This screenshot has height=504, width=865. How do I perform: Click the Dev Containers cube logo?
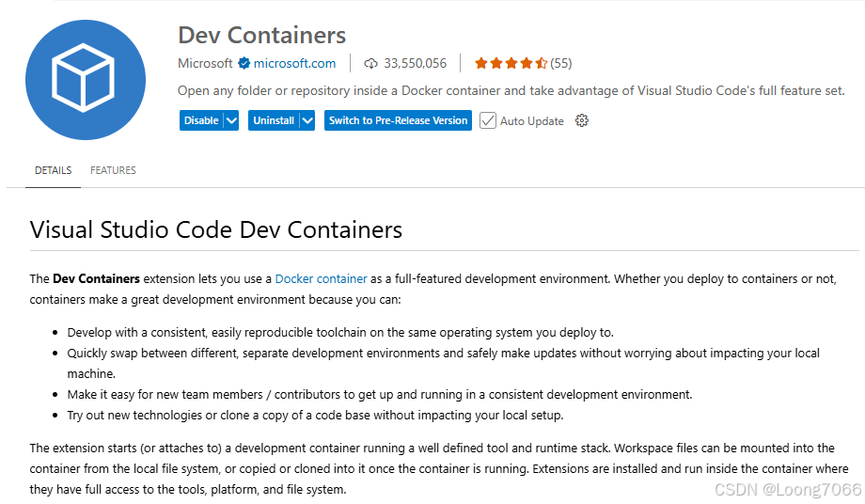click(x=86, y=79)
